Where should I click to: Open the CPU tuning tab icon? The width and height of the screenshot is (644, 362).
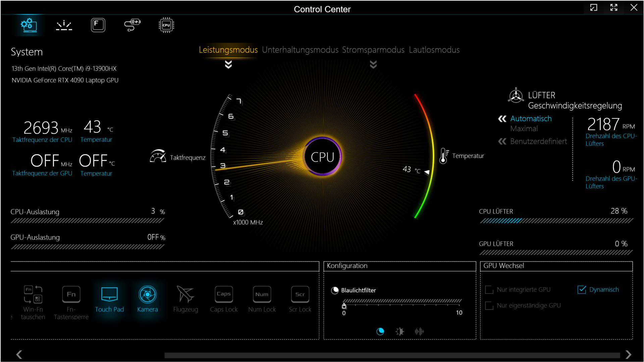[166, 25]
